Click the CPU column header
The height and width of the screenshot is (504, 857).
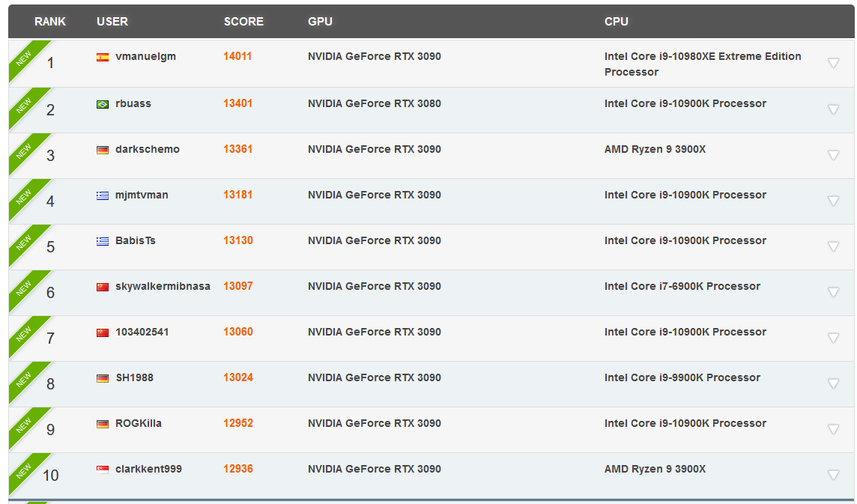(616, 21)
